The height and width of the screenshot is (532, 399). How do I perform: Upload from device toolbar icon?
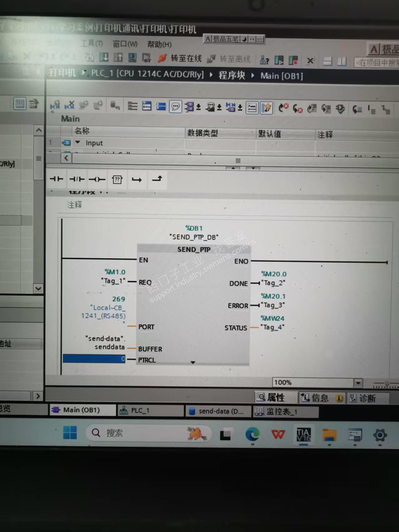click(118, 57)
